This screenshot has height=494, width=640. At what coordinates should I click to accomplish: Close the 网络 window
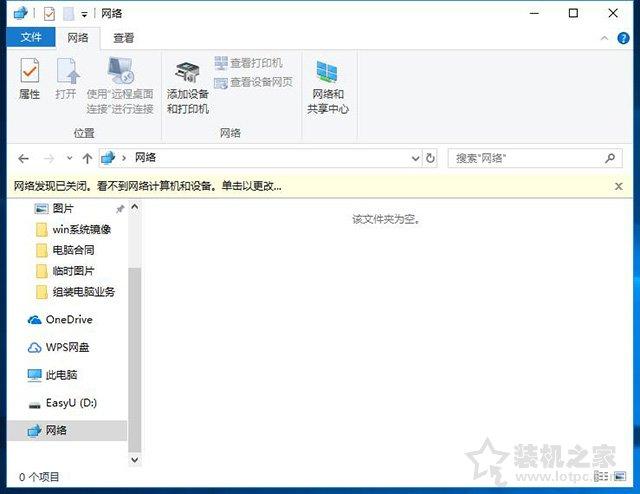[x=613, y=13]
